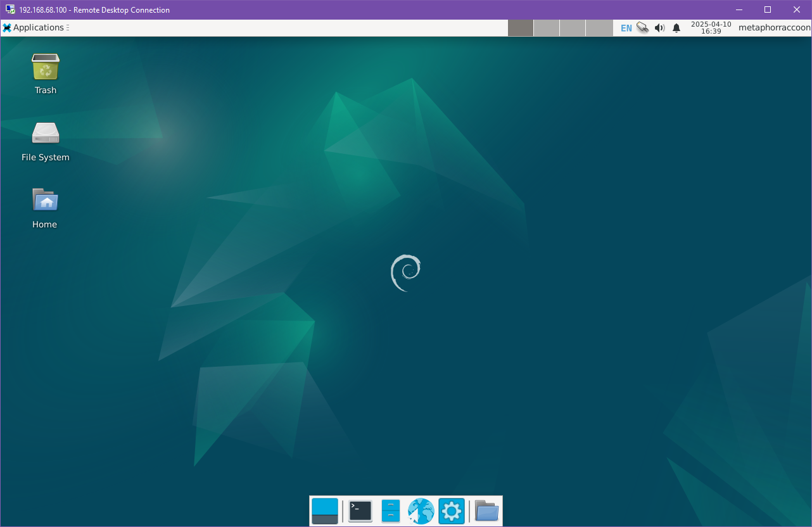
Task: Maximize the Remote Desktop Connection window
Action: [x=768, y=10]
